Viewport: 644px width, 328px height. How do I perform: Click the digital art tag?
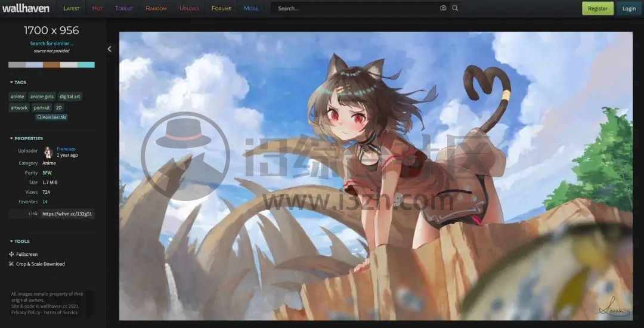point(70,97)
